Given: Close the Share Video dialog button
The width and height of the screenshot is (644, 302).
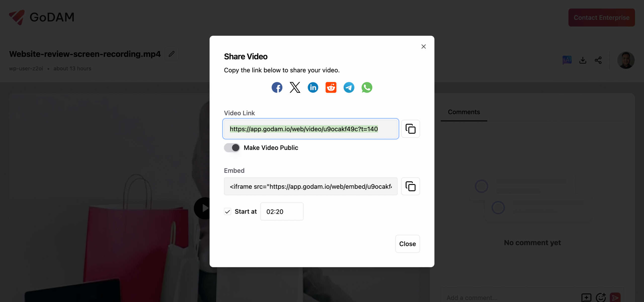Looking at the screenshot, I should 408,244.
